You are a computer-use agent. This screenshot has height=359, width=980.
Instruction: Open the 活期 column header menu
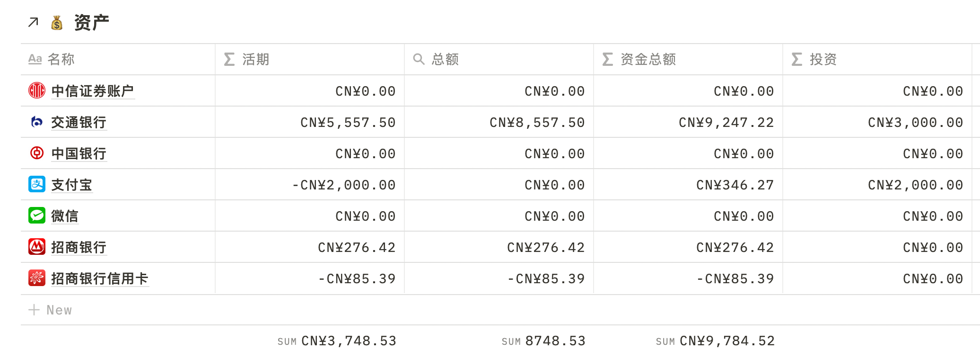click(x=255, y=59)
